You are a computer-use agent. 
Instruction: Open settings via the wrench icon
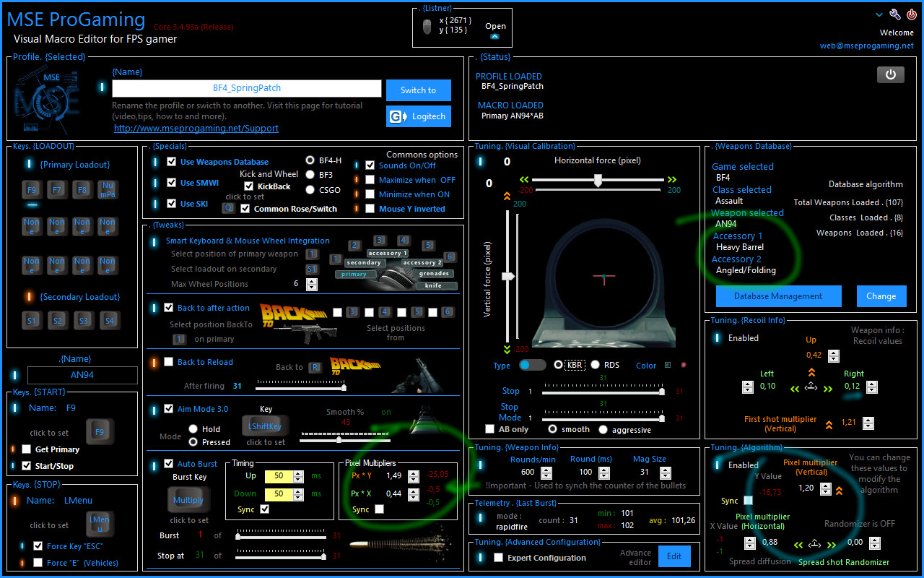895,14
